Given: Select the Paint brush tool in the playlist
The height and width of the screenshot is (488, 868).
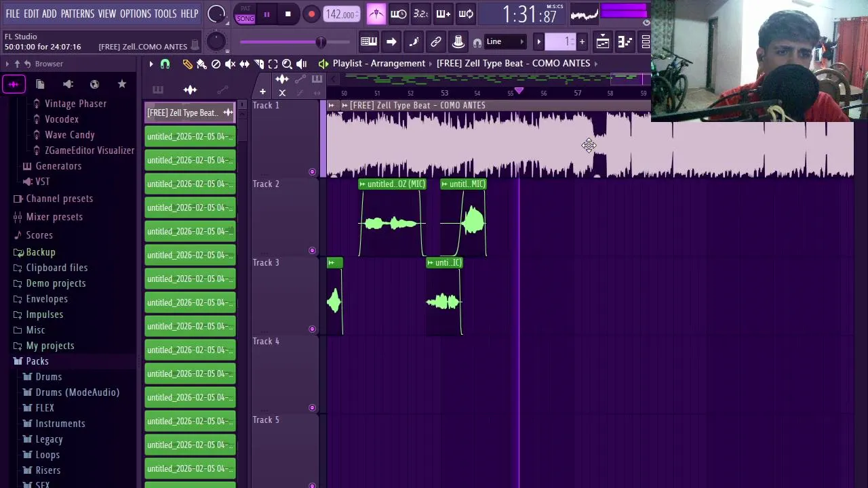Looking at the screenshot, I should click(x=201, y=64).
